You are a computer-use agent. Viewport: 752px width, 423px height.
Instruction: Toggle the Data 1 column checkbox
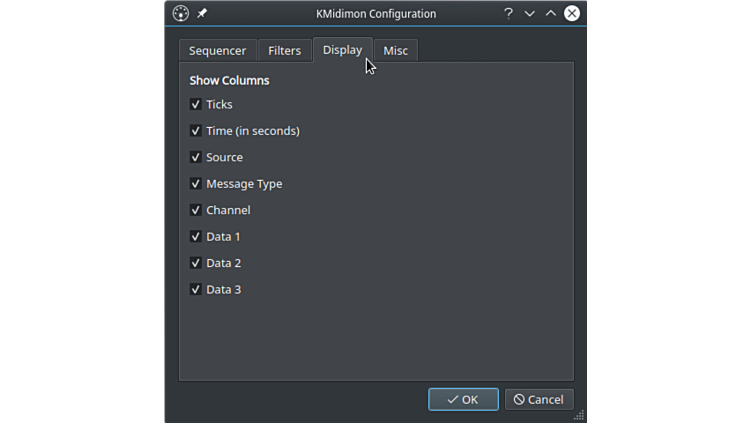196,237
